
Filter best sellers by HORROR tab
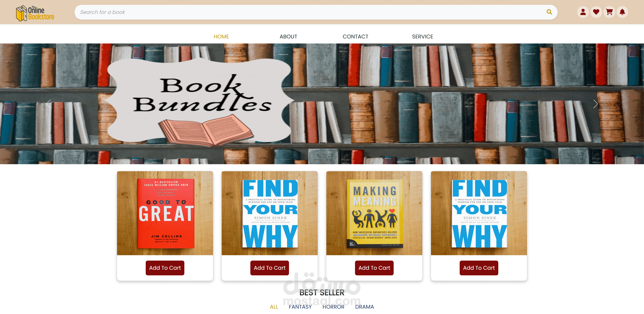(x=333, y=307)
